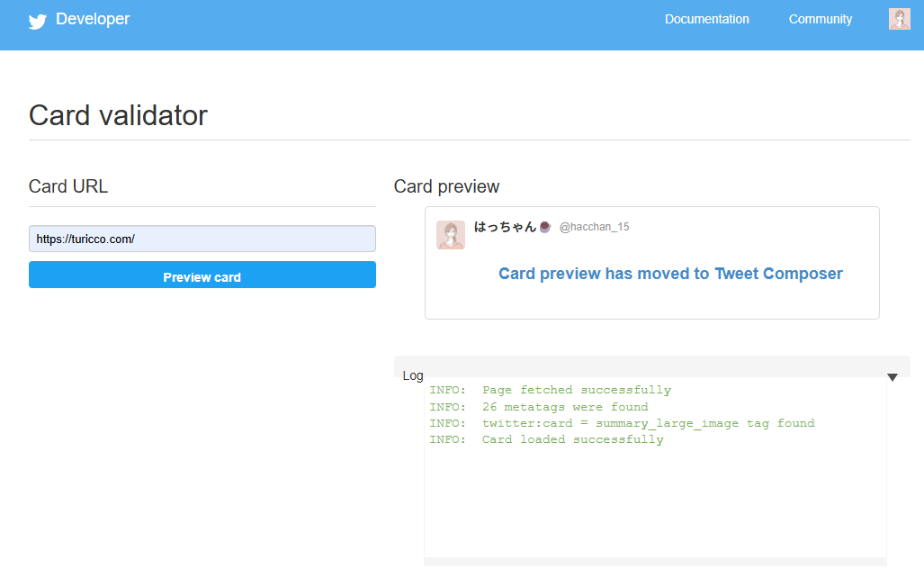The width and height of the screenshot is (924, 569).
Task: Select the はっちゃん display name
Action: pos(505,227)
